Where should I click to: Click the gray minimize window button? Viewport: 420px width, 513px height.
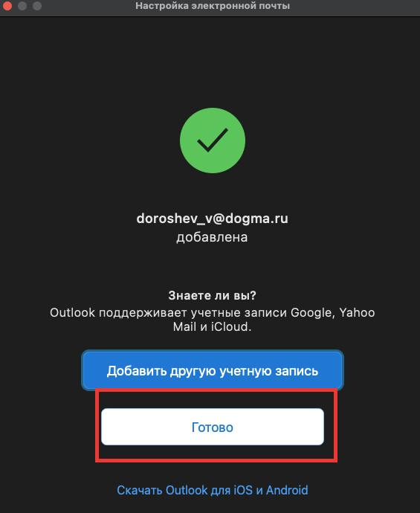pos(22,5)
